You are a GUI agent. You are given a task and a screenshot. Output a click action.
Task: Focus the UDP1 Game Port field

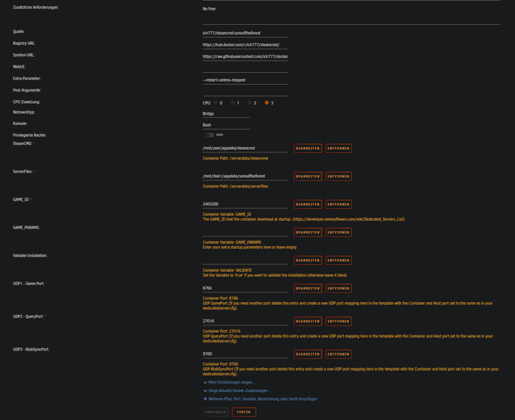click(245, 288)
